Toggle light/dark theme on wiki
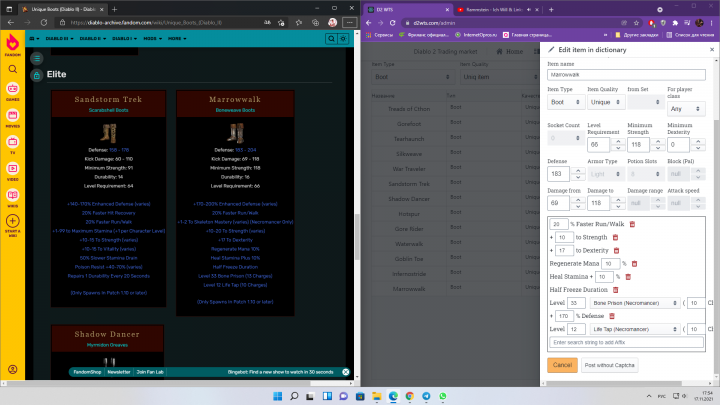 (343, 39)
